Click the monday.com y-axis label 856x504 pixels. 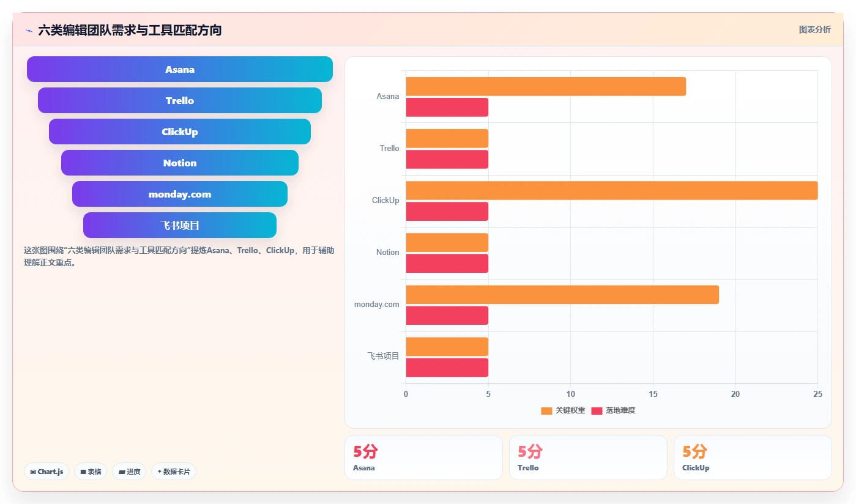tap(377, 304)
